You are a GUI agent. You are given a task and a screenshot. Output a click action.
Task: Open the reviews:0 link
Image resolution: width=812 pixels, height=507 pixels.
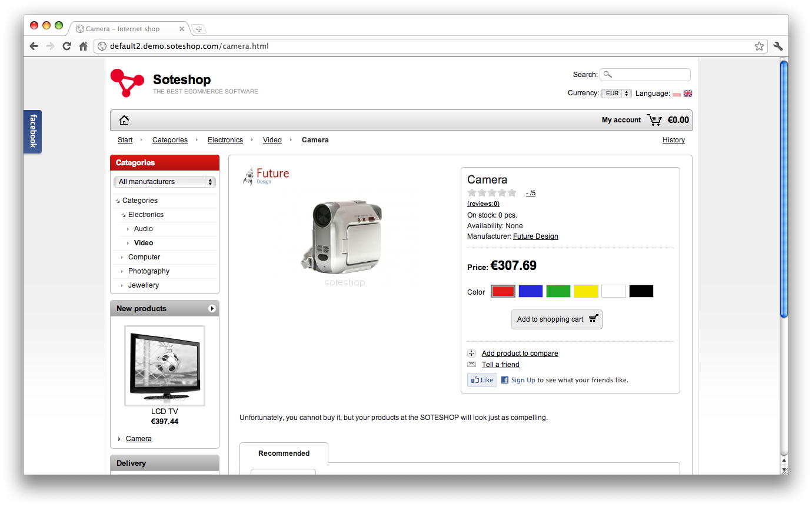(x=483, y=203)
